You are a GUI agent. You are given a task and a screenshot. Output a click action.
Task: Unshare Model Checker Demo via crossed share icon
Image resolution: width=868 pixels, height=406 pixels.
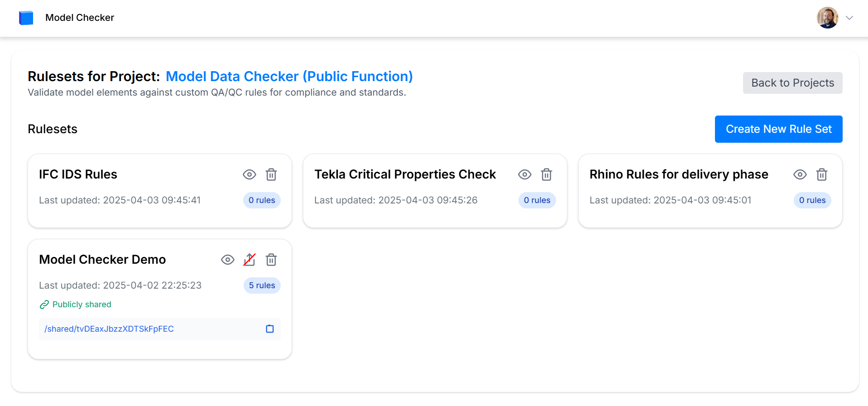coord(249,260)
